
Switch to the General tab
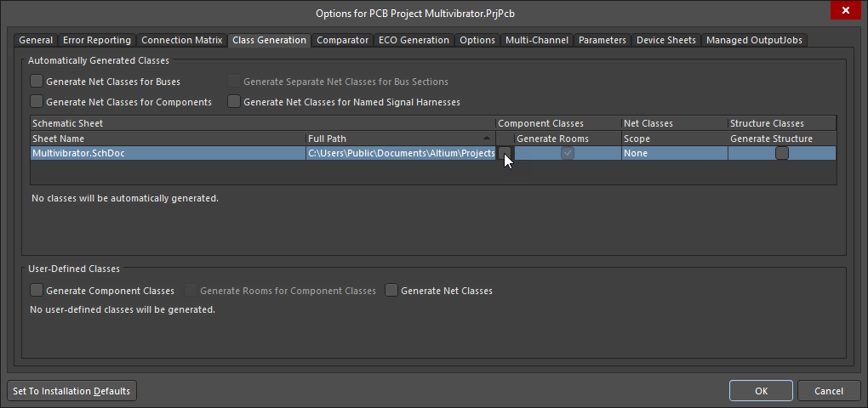[x=36, y=40]
